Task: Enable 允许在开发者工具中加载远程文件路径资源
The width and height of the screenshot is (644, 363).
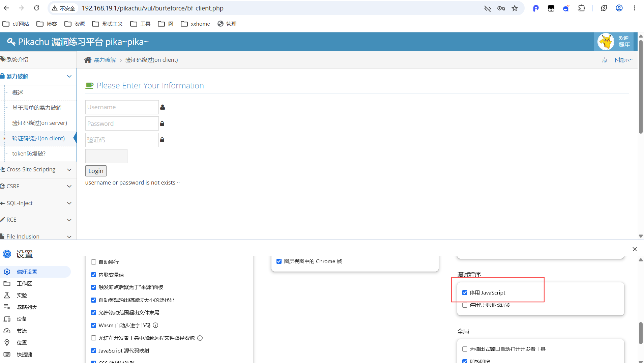Action: point(94,338)
